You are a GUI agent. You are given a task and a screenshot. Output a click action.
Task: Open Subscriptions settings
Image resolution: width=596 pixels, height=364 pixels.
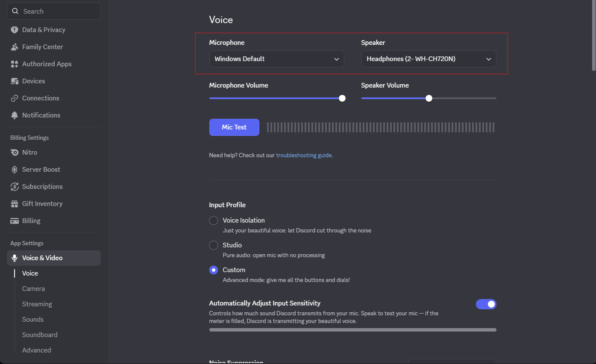coord(54,187)
